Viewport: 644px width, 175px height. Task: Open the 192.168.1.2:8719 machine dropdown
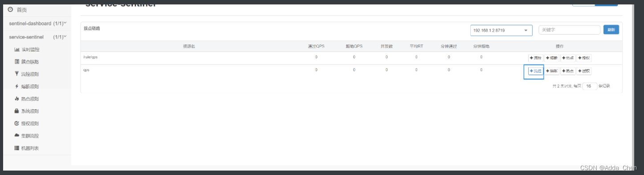(501, 30)
